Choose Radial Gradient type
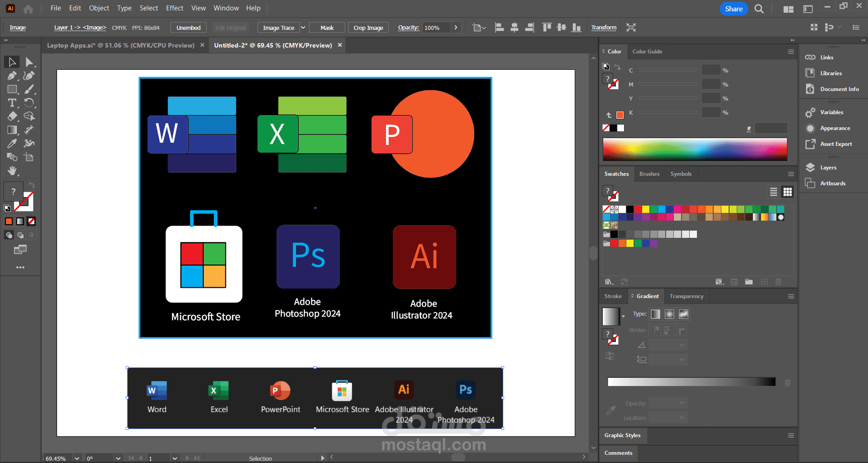 tap(670, 314)
